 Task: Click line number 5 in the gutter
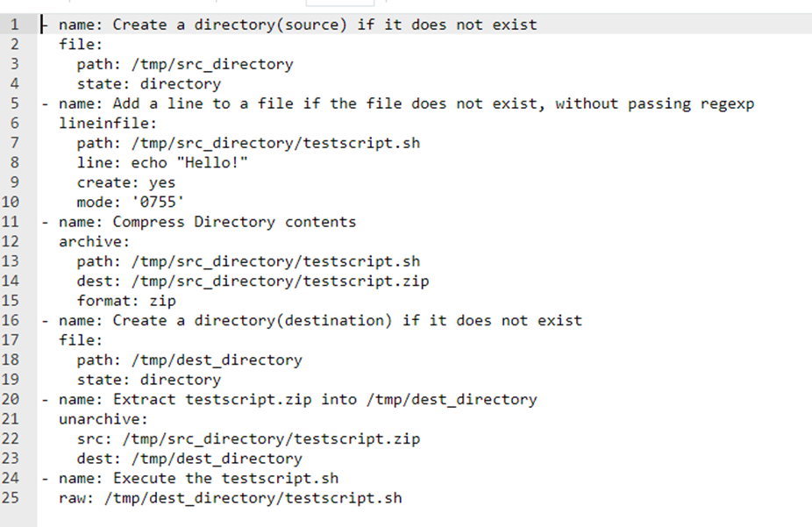pyautogui.click(x=15, y=103)
